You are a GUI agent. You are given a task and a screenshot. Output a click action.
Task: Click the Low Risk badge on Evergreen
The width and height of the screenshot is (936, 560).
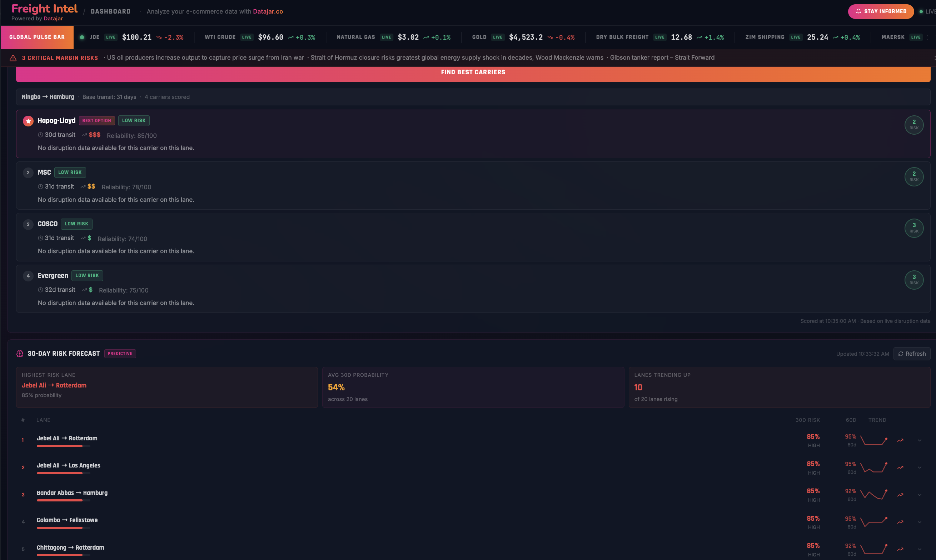(87, 275)
